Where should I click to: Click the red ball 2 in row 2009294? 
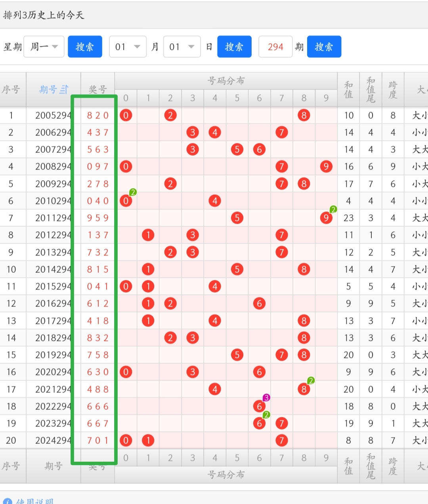170,184
